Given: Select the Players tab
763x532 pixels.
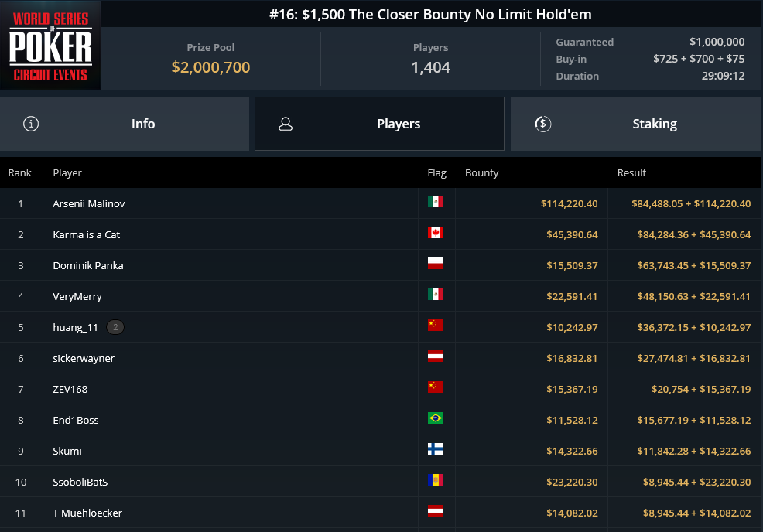Looking at the screenshot, I should (x=379, y=124).
